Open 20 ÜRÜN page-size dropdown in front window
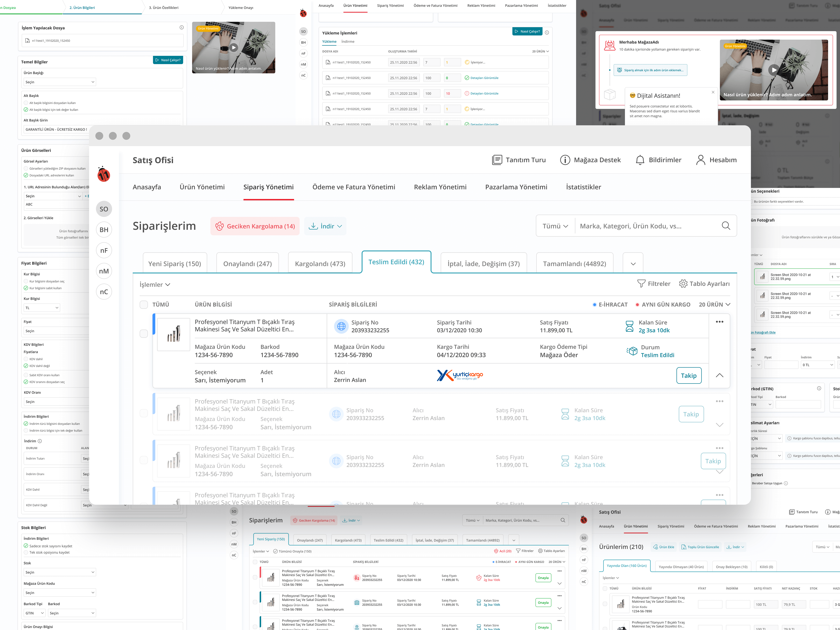 [714, 304]
